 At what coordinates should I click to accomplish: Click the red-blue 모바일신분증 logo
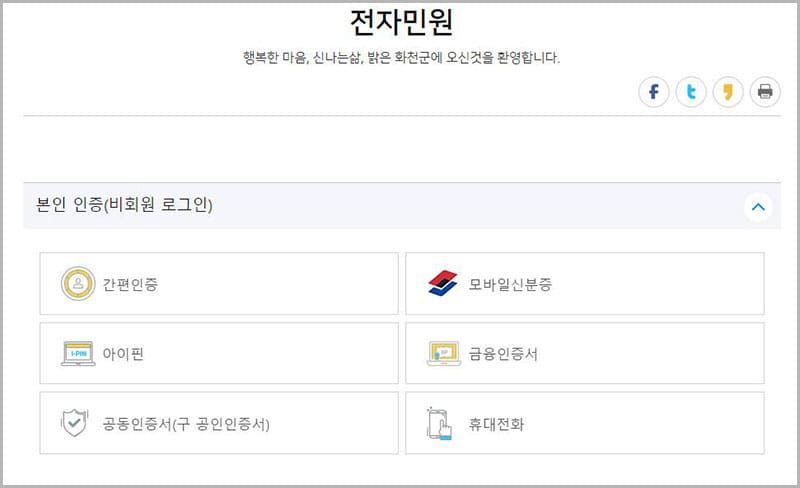(x=442, y=284)
